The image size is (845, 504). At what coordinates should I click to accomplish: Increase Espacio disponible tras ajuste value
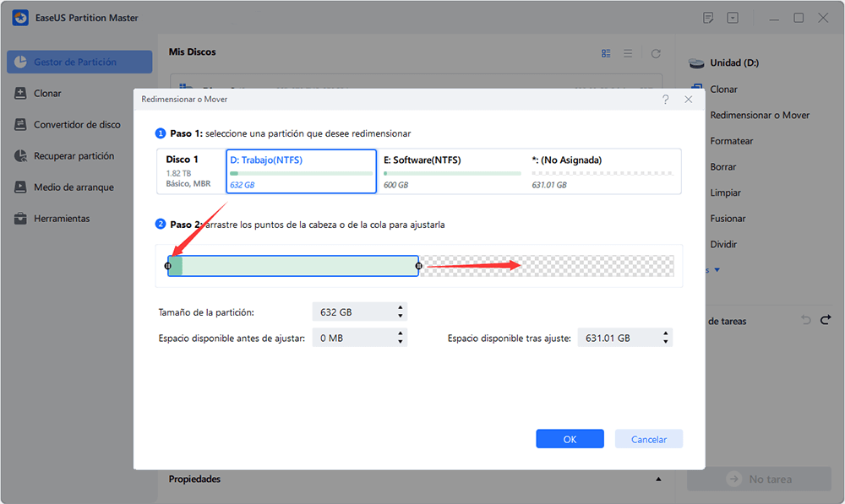pos(666,334)
